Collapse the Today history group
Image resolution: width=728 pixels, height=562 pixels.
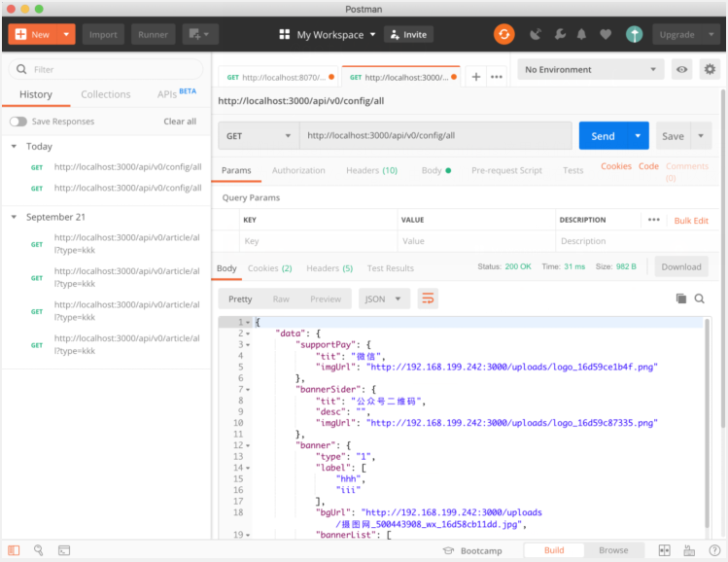pyautogui.click(x=14, y=146)
